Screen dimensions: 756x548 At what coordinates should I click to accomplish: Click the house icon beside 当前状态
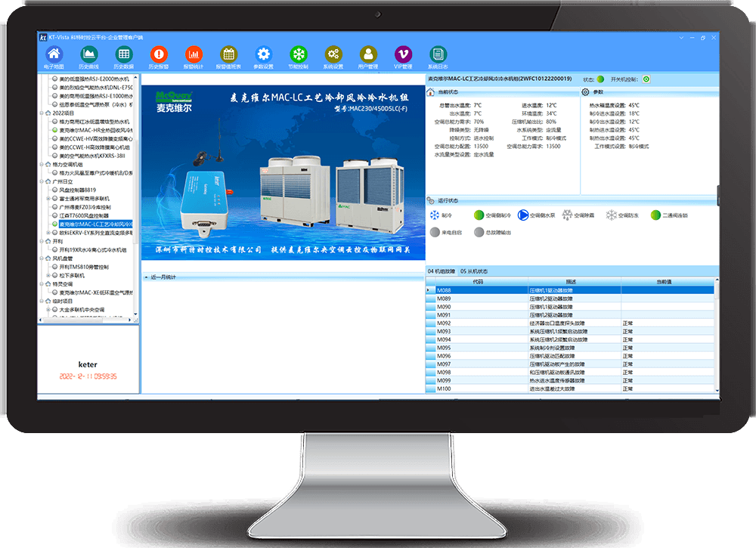coord(431,91)
